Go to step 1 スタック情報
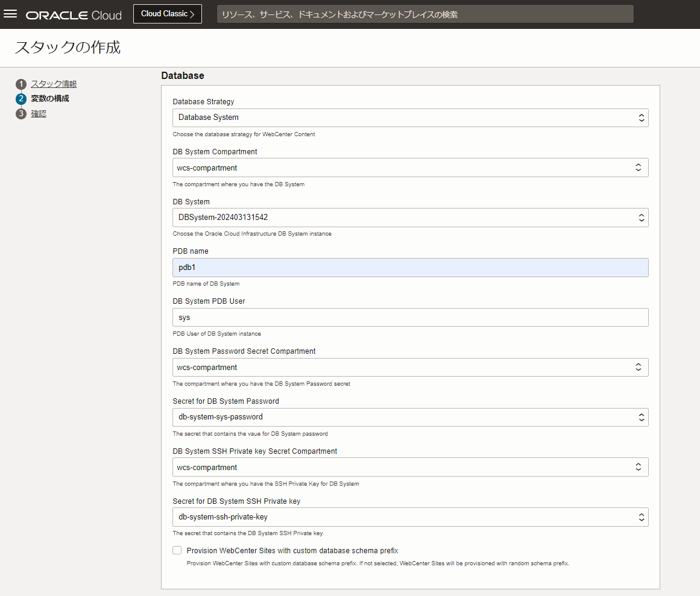The width and height of the screenshot is (700, 596). pyautogui.click(x=54, y=84)
